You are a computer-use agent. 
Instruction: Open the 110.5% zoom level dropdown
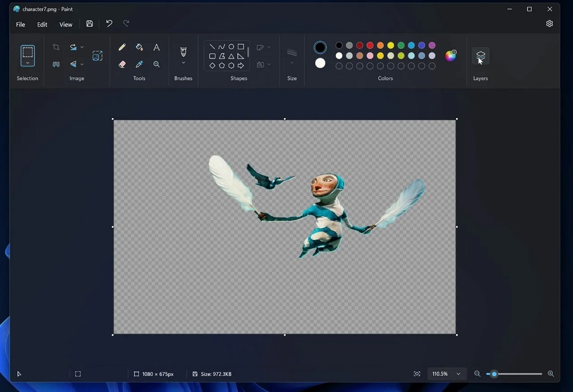(x=458, y=374)
